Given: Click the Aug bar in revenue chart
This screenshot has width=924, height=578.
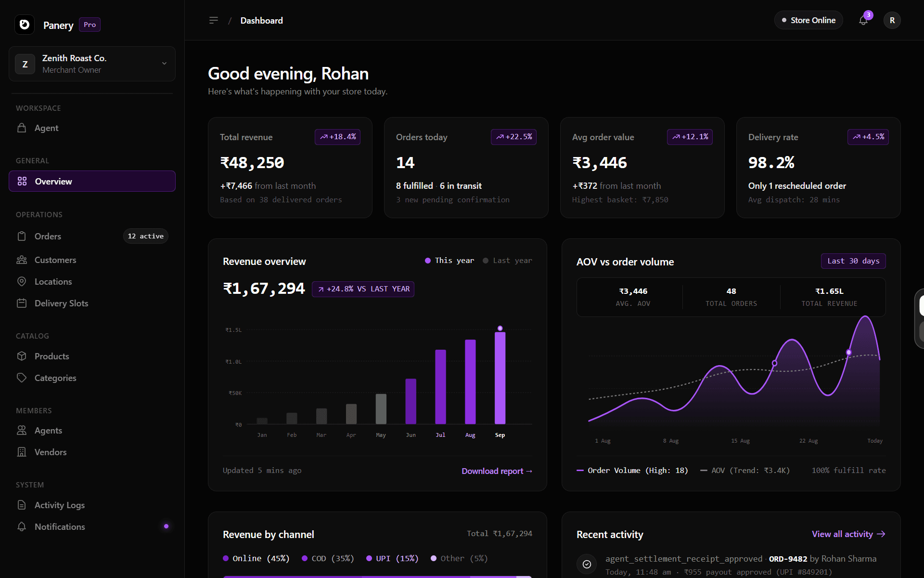Looking at the screenshot, I should (x=470, y=382).
